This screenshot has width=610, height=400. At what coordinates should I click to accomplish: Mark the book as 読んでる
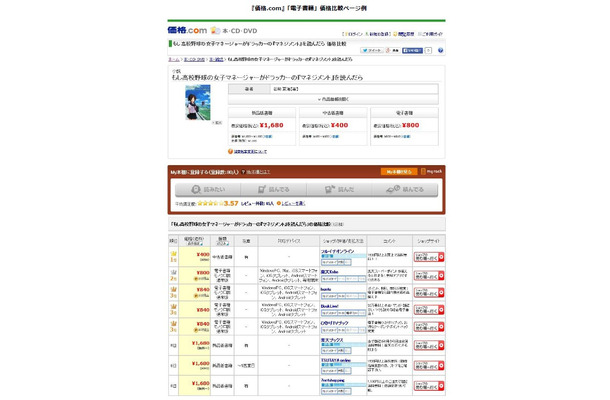pos(273,189)
